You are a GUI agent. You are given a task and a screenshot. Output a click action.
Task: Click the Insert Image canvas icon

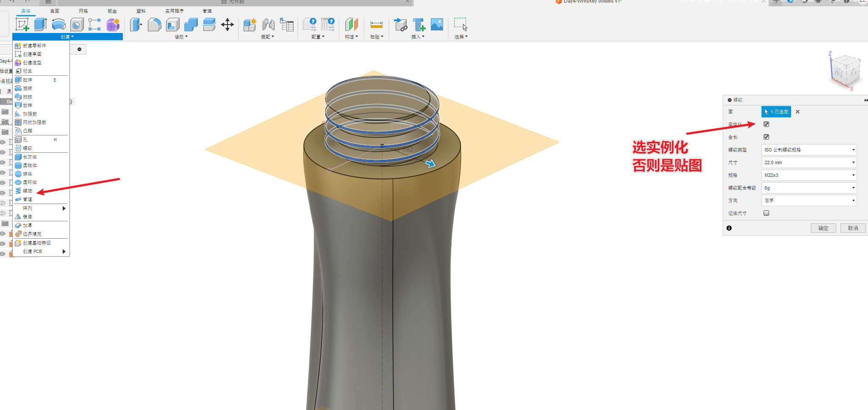tap(437, 25)
